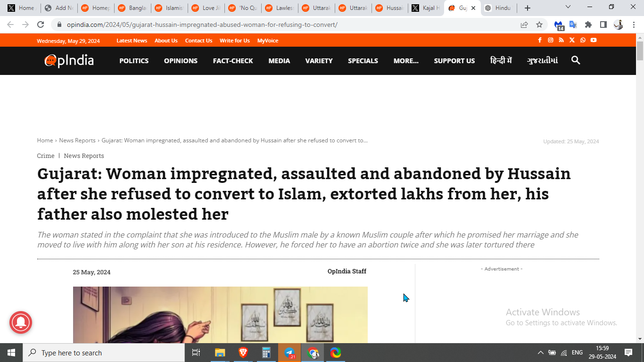
Task: Open the tab search chevron dropdown
Action: (568, 7)
